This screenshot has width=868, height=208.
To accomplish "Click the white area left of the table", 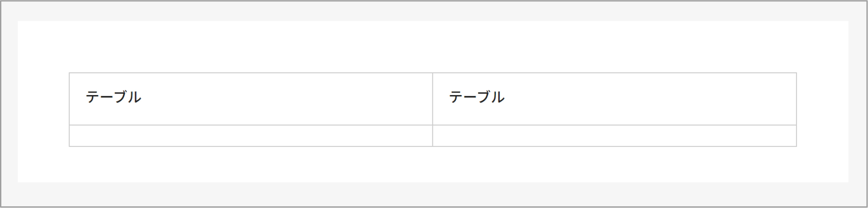I will (x=43, y=110).
